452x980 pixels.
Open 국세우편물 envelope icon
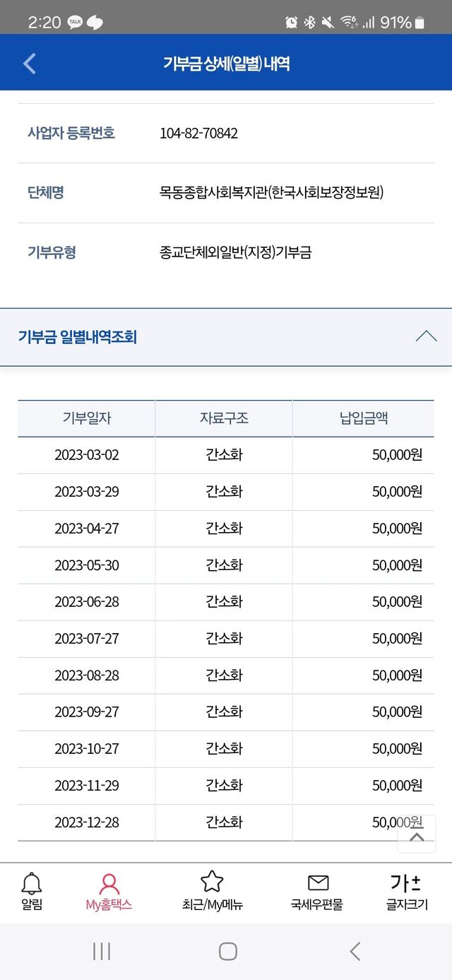click(318, 882)
